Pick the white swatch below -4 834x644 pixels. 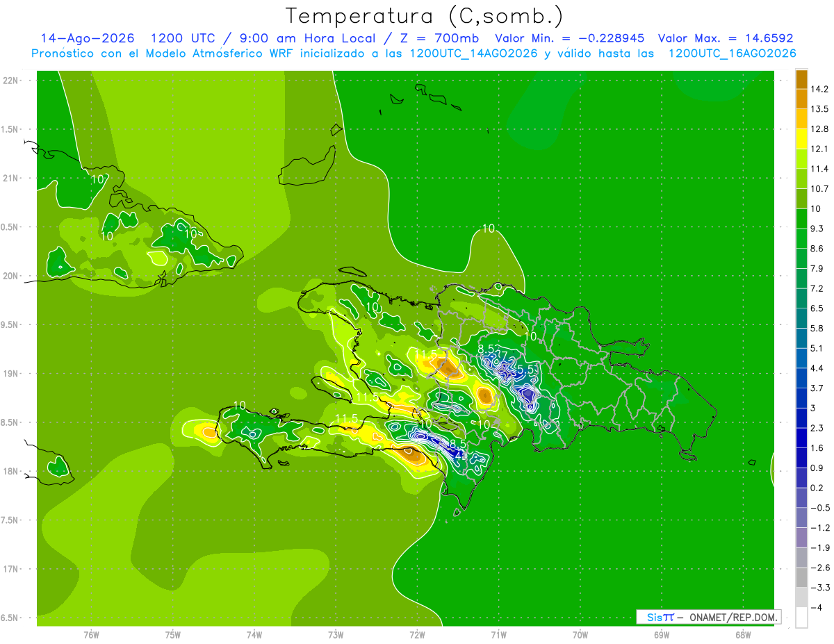point(801,617)
